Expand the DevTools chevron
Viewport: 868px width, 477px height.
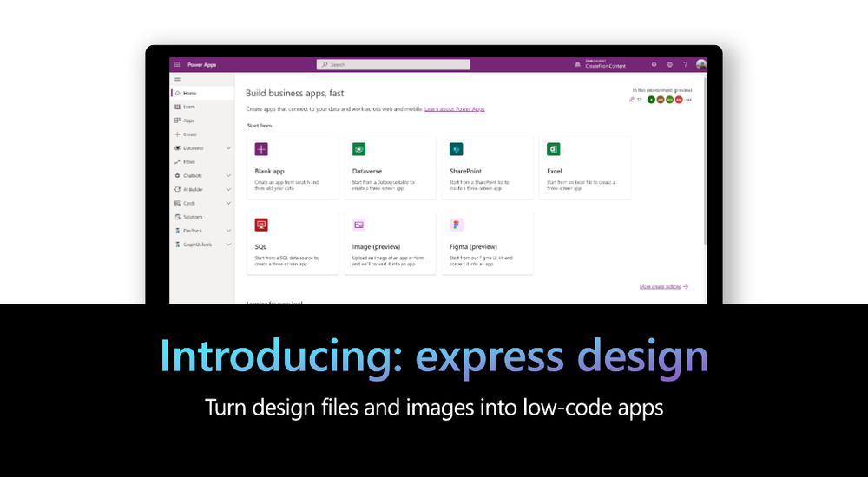[228, 230]
